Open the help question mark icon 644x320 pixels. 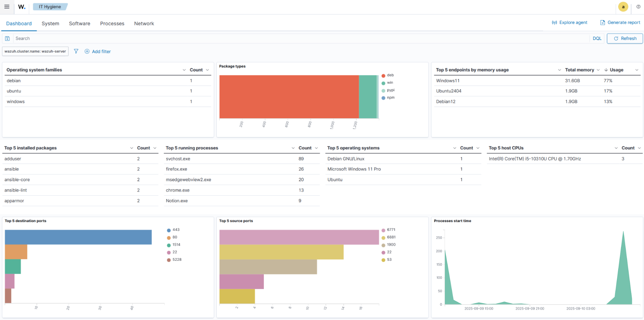(638, 6)
